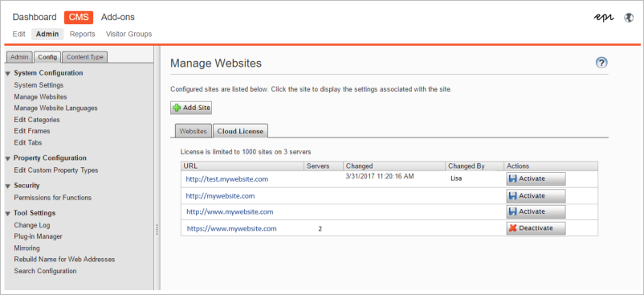Screen dimensions: 644x295
Task: Open the http://mywebsite.com link
Action: (x=220, y=196)
